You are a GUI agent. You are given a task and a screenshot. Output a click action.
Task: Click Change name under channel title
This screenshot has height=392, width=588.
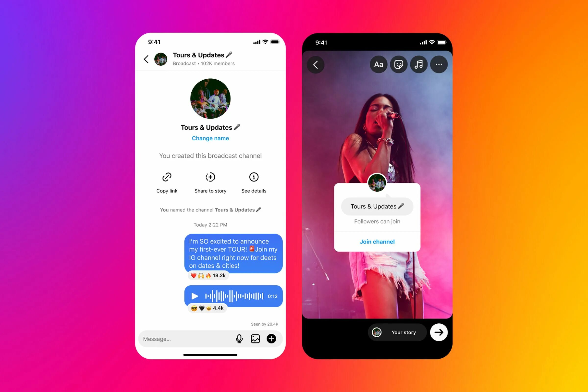coord(210,138)
